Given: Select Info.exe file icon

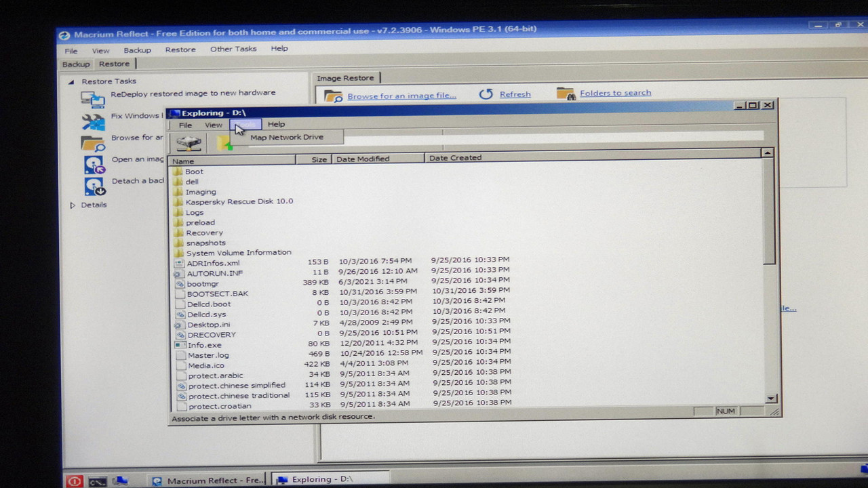Looking at the screenshot, I should pyautogui.click(x=180, y=345).
